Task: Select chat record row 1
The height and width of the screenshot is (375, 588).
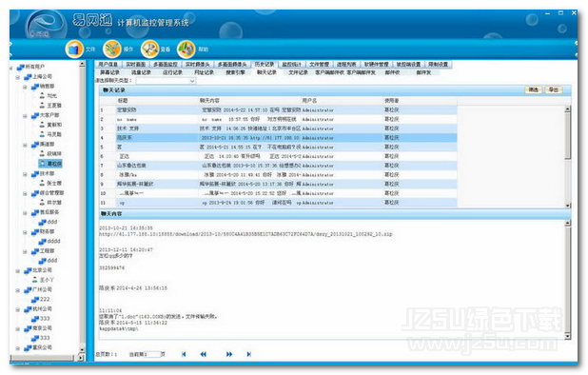Action: (x=278, y=110)
